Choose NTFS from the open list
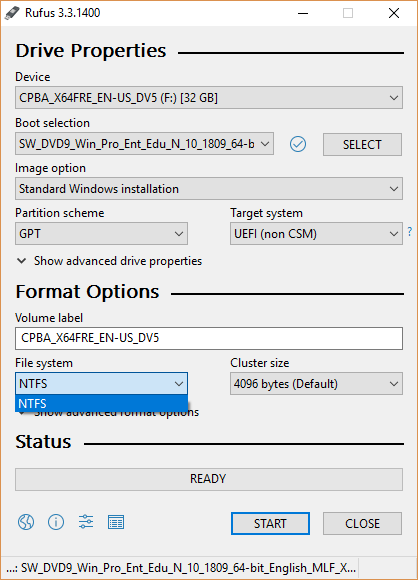The image size is (418, 580). [x=101, y=403]
